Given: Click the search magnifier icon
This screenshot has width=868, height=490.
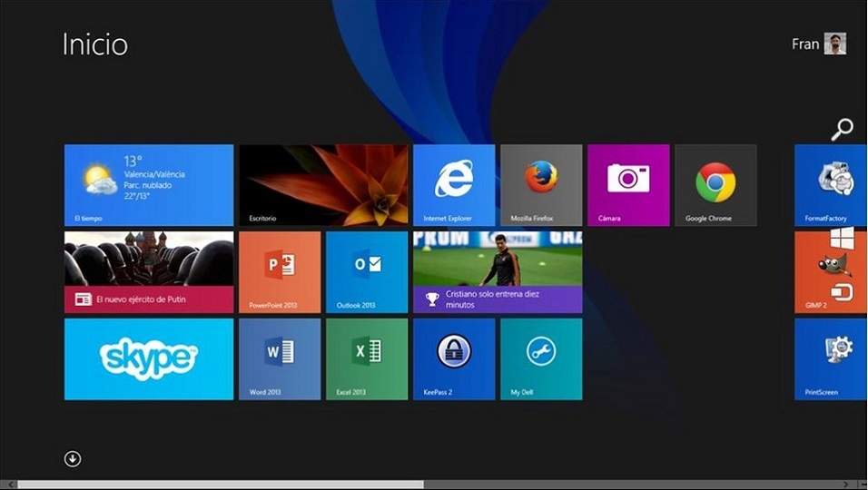Looking at the screenshot, I should [842, 130].
